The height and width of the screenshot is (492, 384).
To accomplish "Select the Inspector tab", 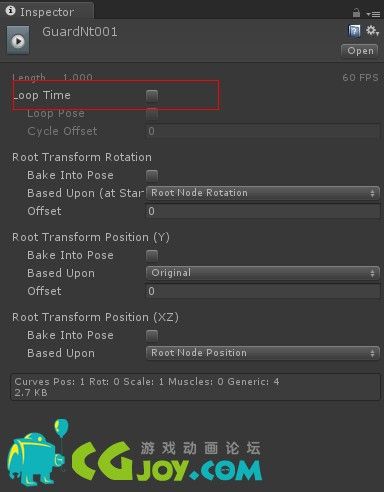I will coord(47,11).
